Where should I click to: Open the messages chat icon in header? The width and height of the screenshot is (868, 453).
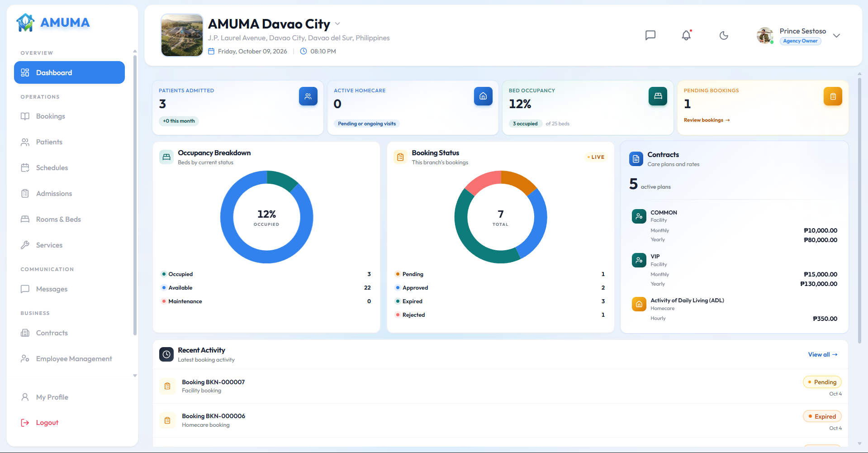point(650,35)
